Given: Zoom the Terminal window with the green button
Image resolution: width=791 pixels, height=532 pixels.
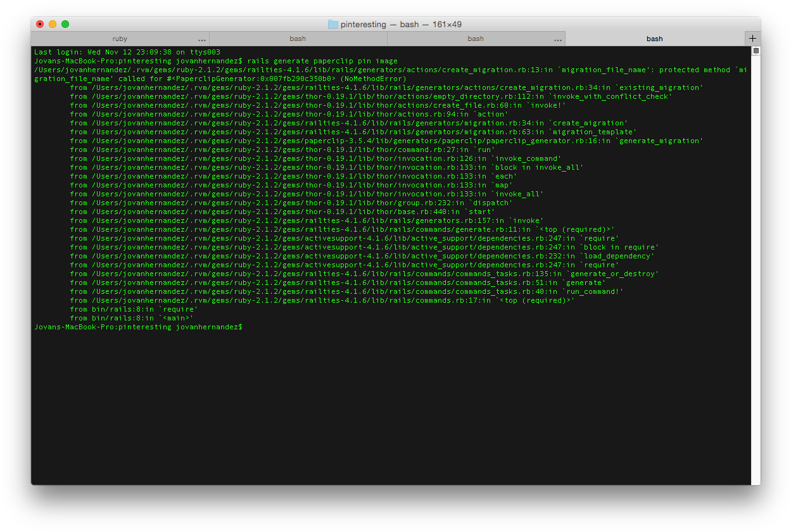Looking at the screenshot, I should tap(65, 24).
